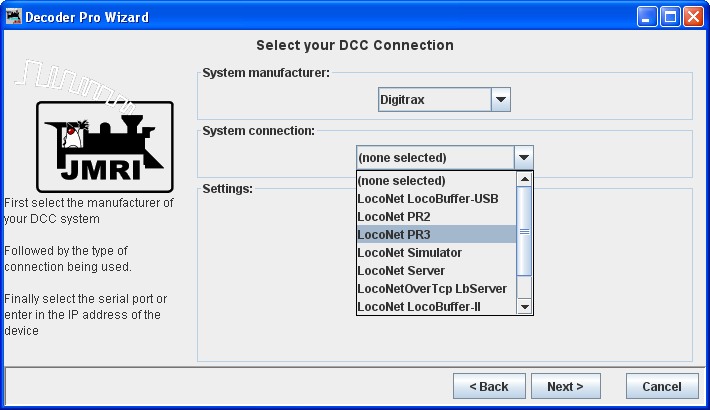Image resolution: width=710 pixels, height=410 pixels.
Task: Click the dropdown list scrollbar thumb
Action: pos(524,231)
